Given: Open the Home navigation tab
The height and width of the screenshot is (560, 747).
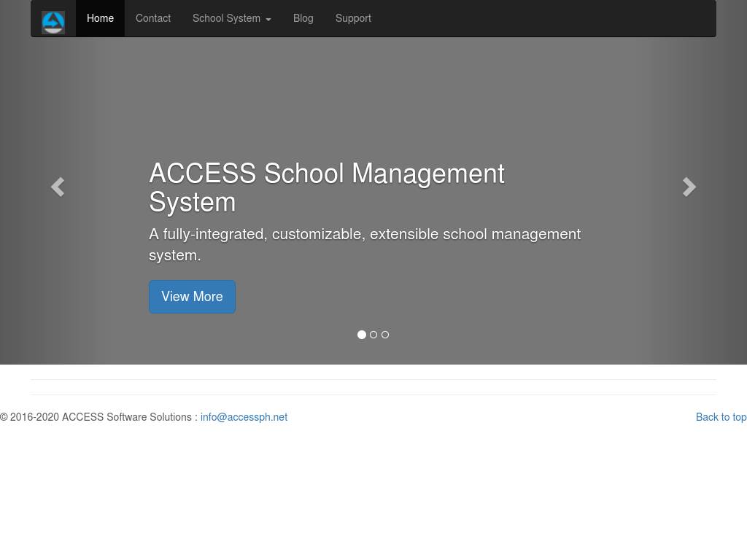Looking at the screenshot, I should coord(100,18).
